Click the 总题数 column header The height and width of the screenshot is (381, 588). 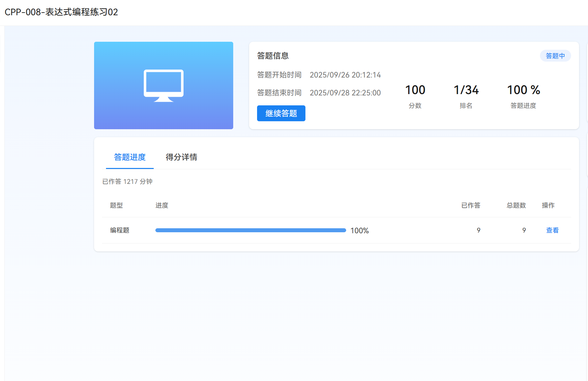[x=516, y=205]
